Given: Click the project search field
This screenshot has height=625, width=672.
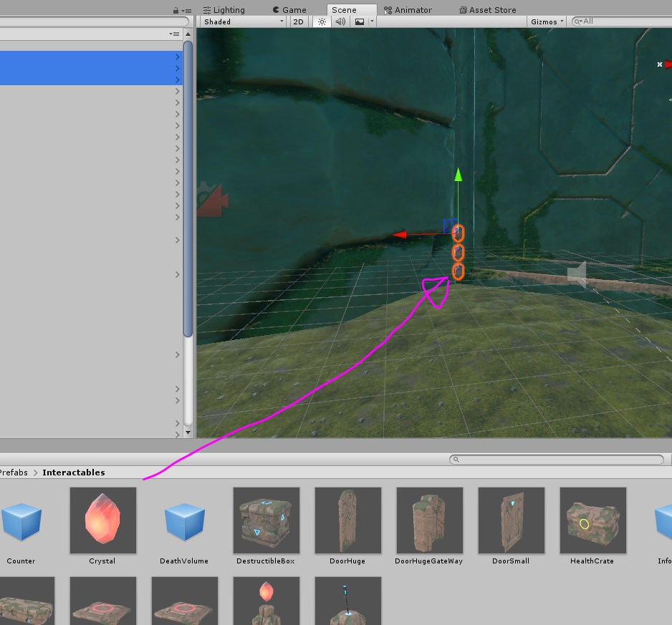Looking at the screenshot, I should 556,459.
